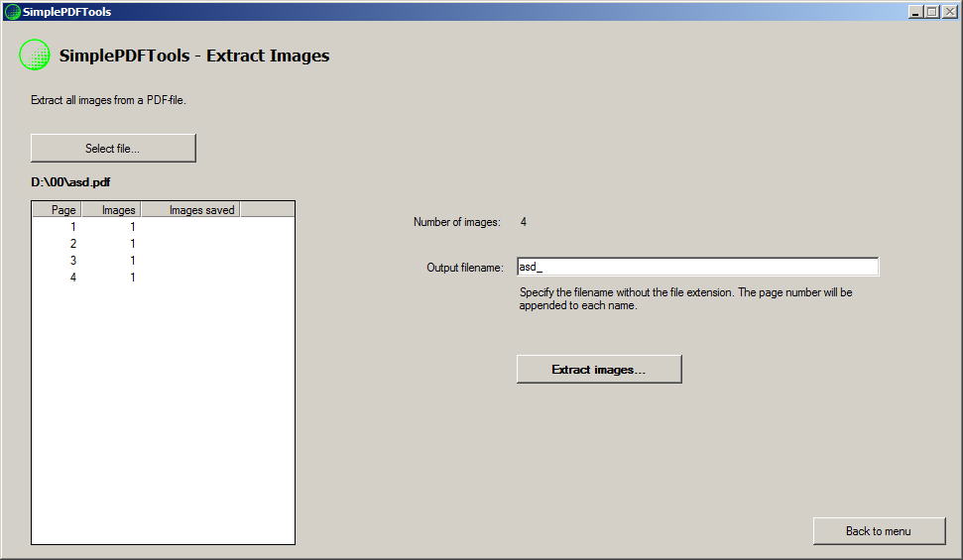Open the title bar application icon menu
Viewport: 963px width, 560px height.
point(12,12)
